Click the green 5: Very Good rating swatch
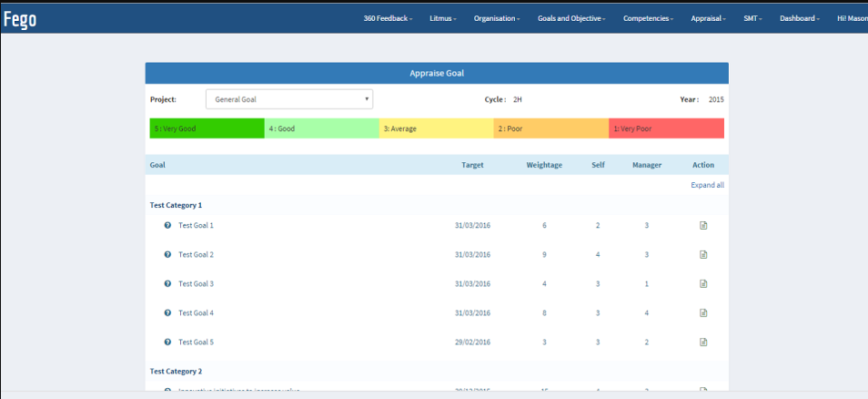The width and height of the screenshot is (868, 399). pyautogui.click(x=207, y=128)
